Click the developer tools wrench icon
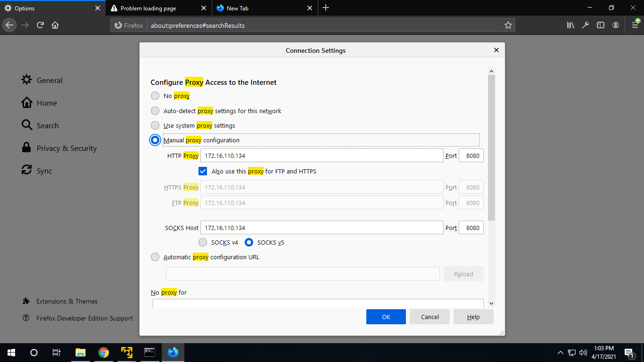 (x=586, y=25)
